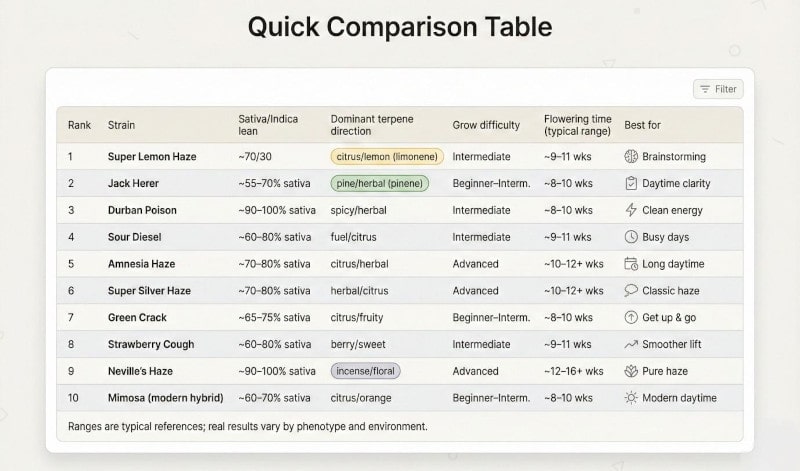
Task: Click the up-arrow icon beside Get up & go
Action: 631,317
